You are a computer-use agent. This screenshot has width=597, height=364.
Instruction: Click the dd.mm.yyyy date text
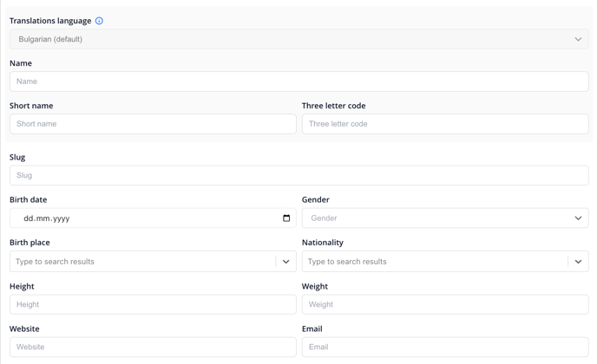[x=47, y=218]
